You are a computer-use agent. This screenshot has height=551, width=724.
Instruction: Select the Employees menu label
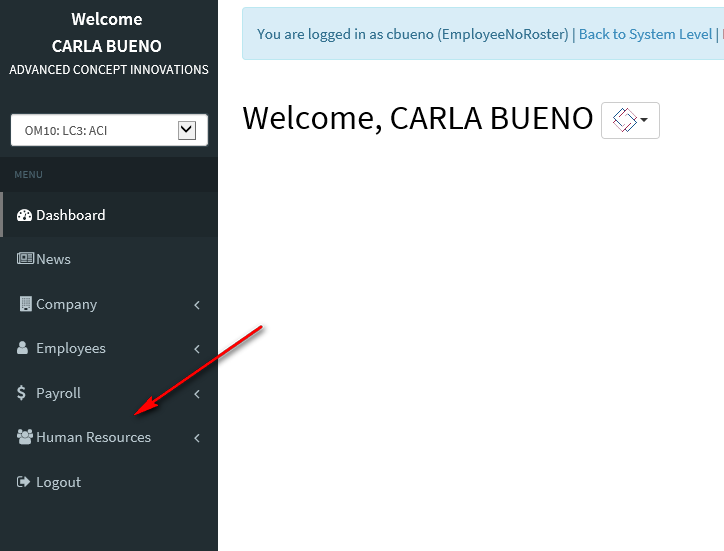71,348
